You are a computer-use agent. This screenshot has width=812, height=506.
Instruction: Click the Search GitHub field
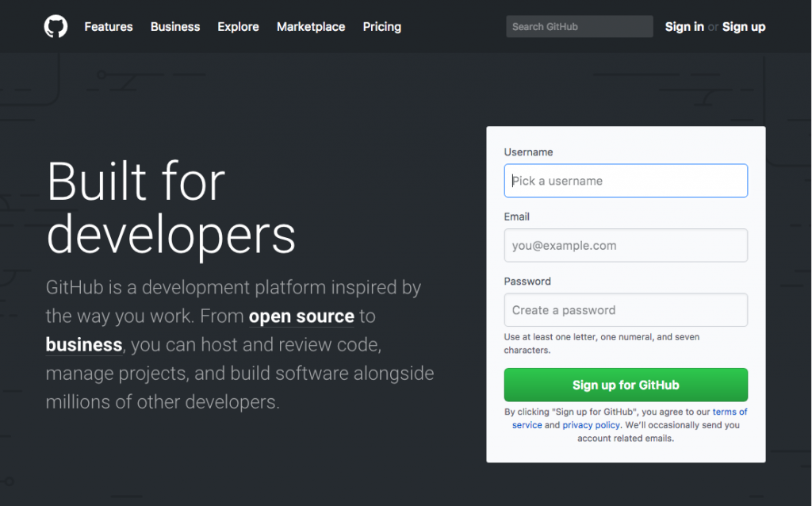point(579,26)
